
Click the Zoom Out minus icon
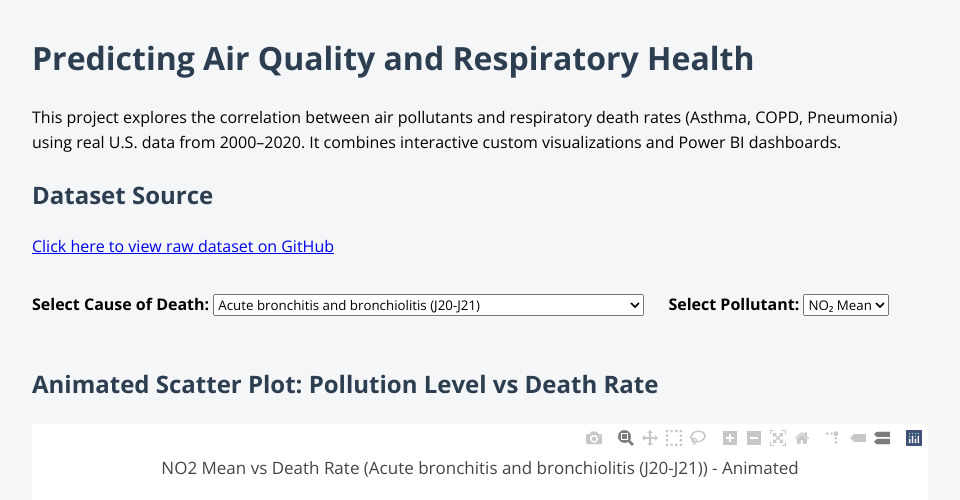(x=754, y=438)
